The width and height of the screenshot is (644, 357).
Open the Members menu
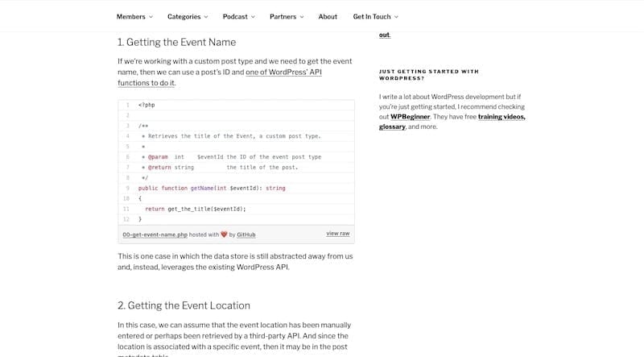130,16
